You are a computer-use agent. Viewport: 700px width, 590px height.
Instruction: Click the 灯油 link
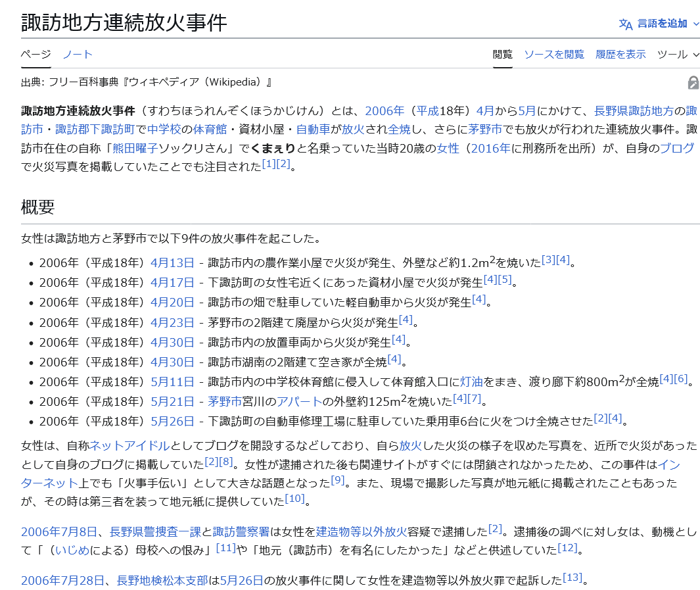[x=471, y=381]
